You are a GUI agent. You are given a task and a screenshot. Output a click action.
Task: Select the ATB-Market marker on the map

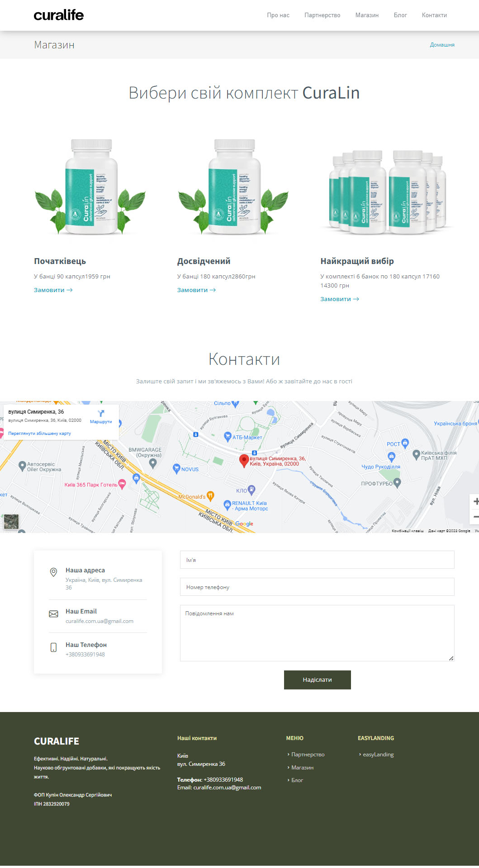point(228,437)
